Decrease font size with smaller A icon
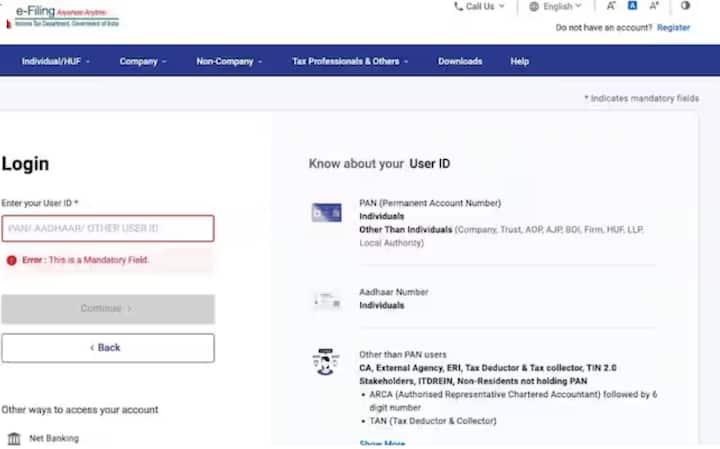The width and height of the screenshot is (720, 449). [611, 6]
